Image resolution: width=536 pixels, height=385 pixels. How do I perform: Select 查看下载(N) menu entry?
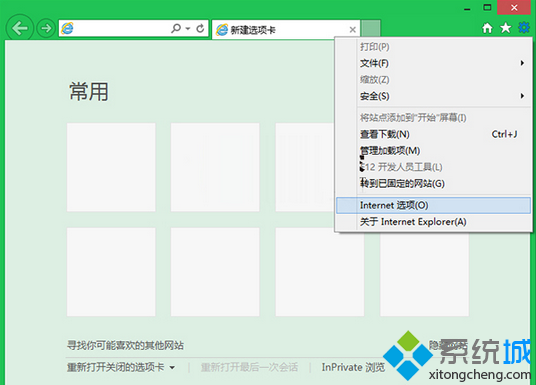433,134
